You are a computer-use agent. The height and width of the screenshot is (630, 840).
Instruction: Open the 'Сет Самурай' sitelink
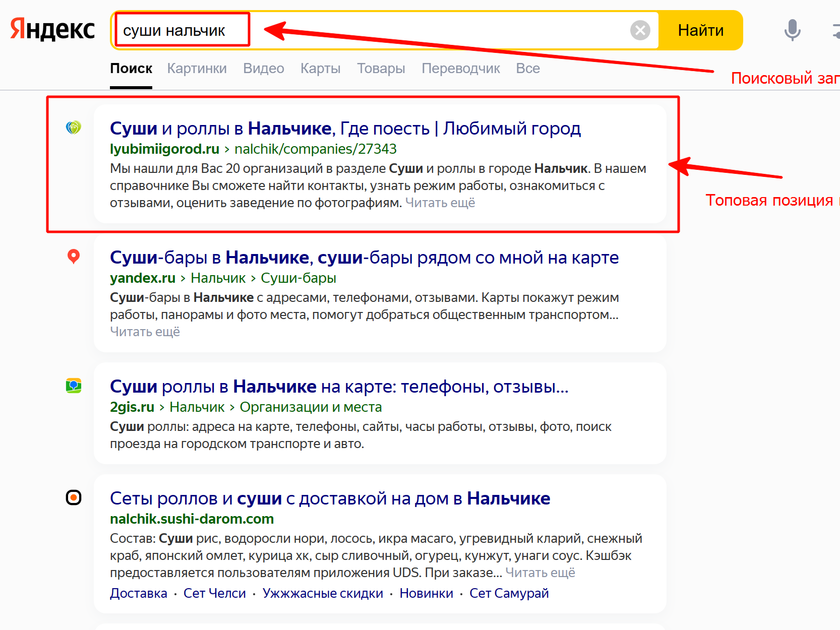point(509,593)
